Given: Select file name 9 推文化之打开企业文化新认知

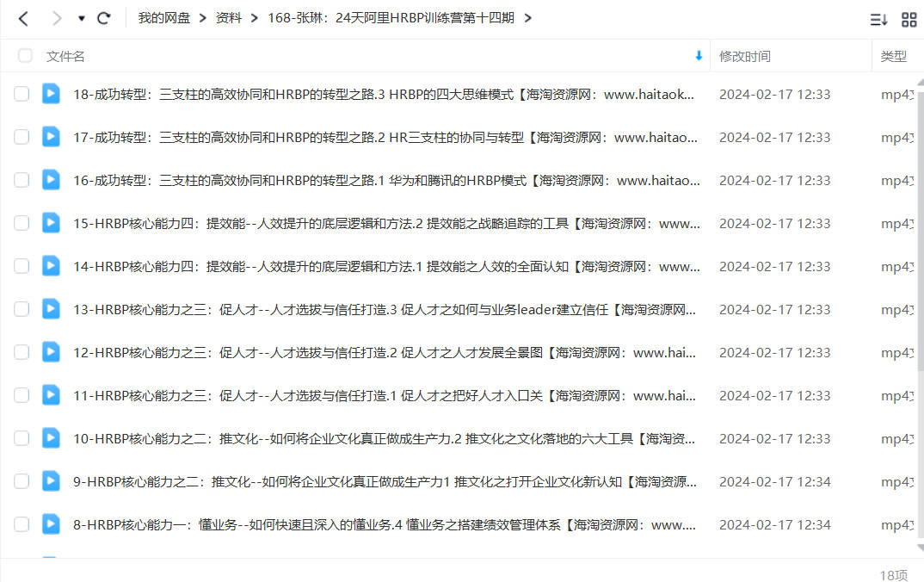Looking at the screenshot, I should pyautogui.click(x=385, y=482).
